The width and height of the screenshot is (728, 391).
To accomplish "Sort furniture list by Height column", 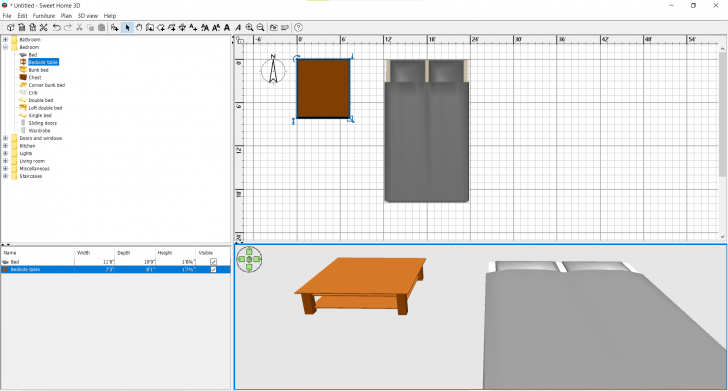I will click(x=176, y=253).
